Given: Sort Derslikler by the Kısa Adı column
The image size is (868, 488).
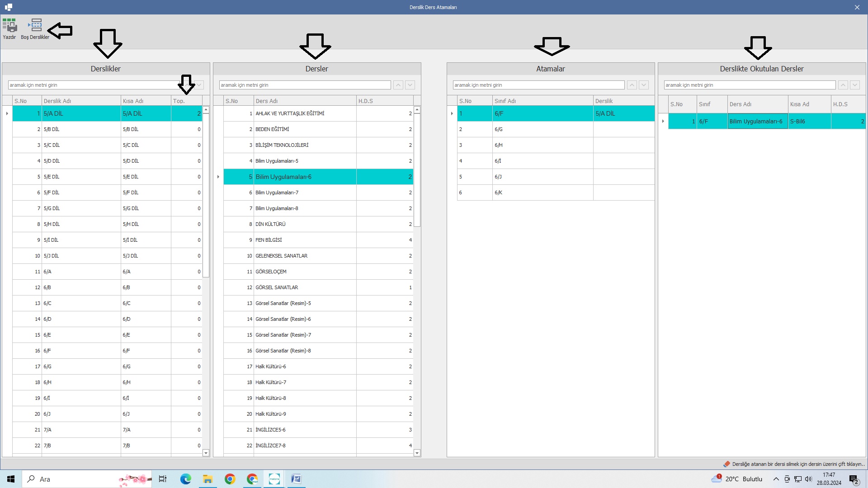Looking at the screenshot, I should pos(146,101).
